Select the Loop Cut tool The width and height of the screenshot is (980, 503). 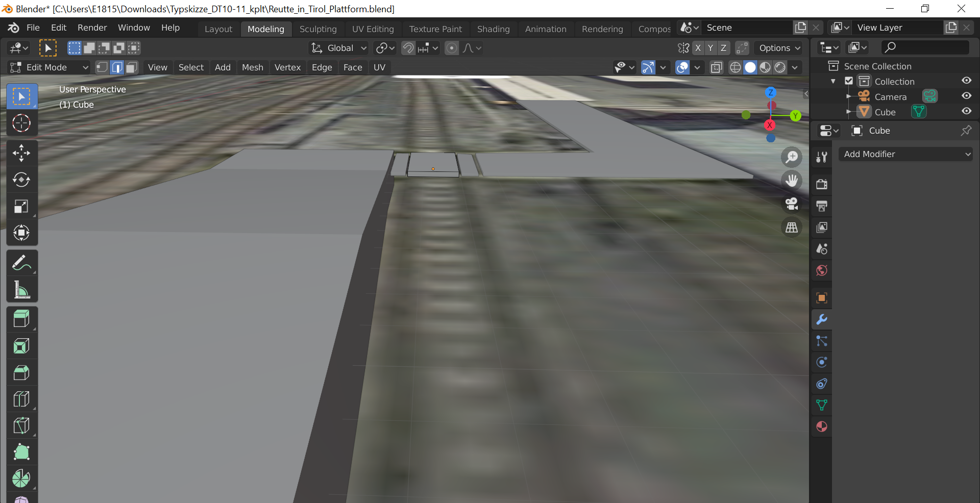tap(21, 399)
